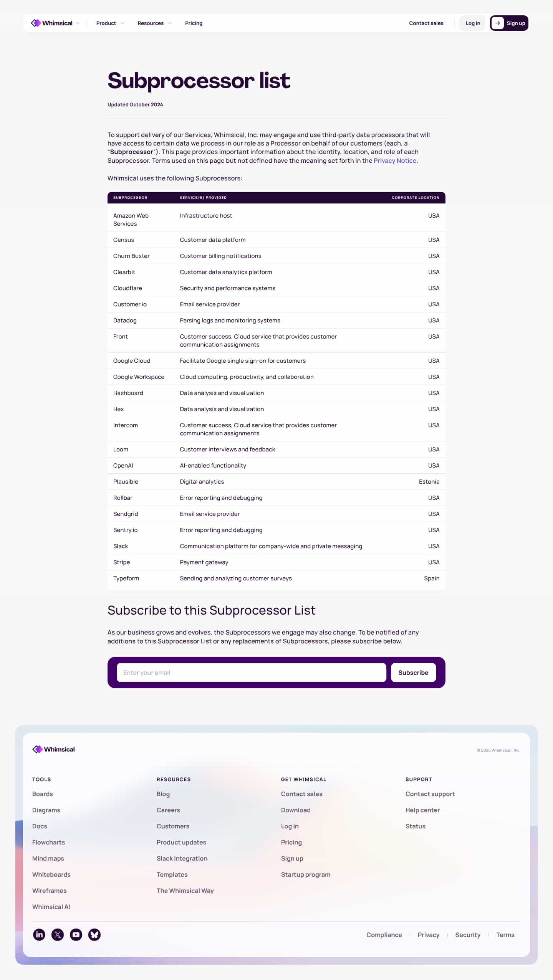This screenshot has height=980, width=553.
Task: Open the chevron beside the Whimsical logo
Action: [78, 23]
